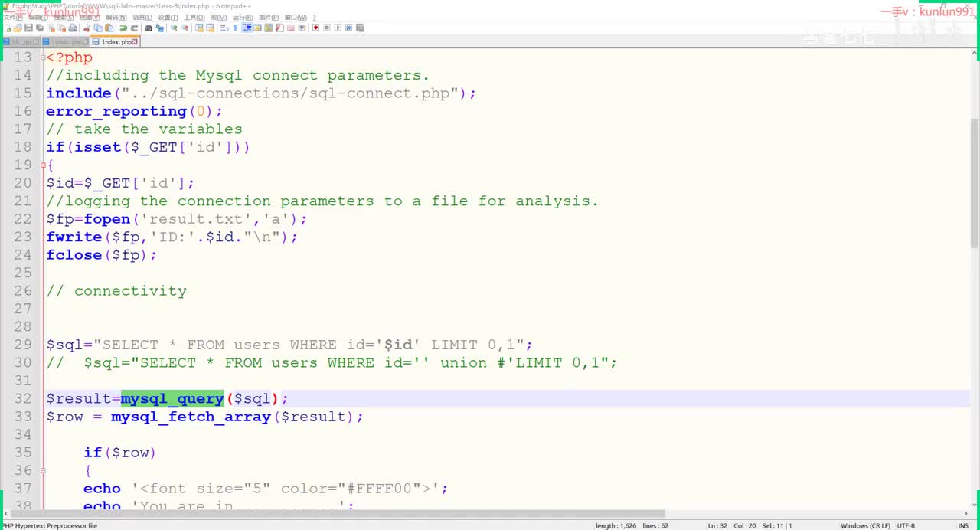Viewport: 980px width, 530px height.
Task: Click the Copy toolbar icon
Action: (x=98, y=28)
